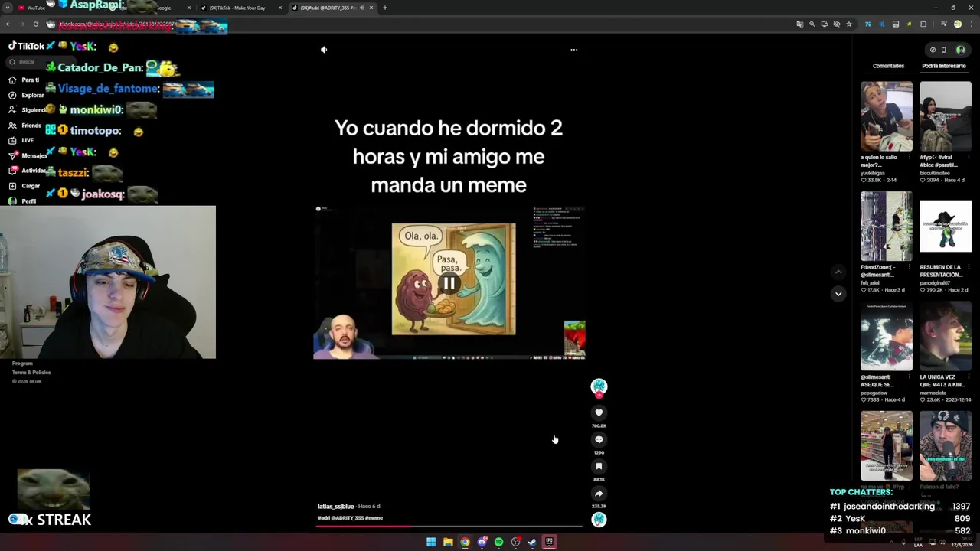
Task: Switch to the Comentarios tab
Action: tap(888, 66)
